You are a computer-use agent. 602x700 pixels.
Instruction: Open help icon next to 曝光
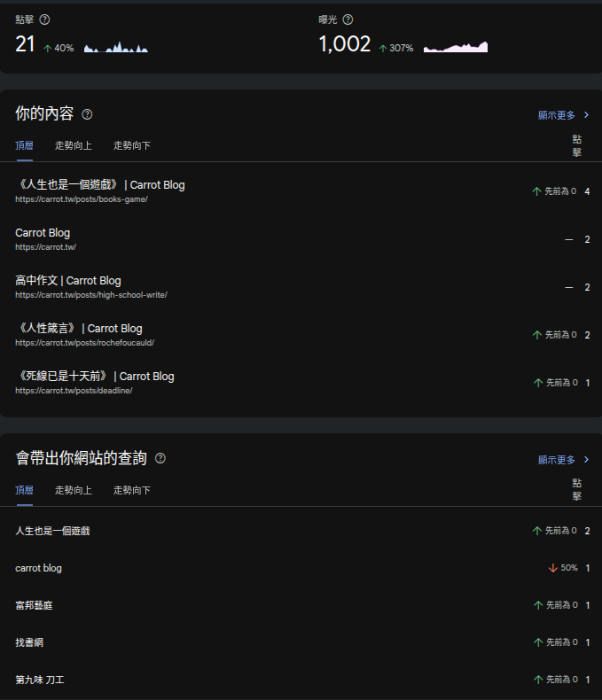[348, 19]
